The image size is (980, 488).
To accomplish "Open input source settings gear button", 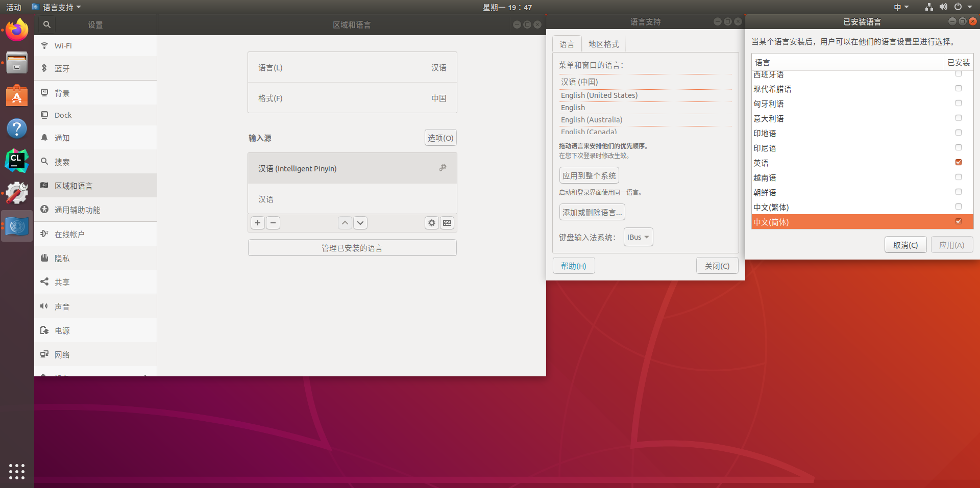I will point(432,223).
